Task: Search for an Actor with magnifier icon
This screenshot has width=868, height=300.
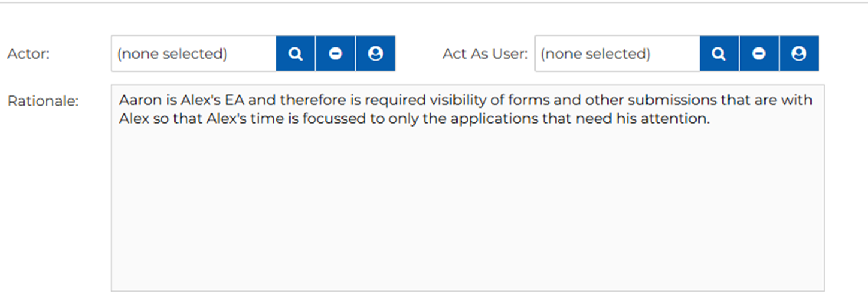Action: pos(295,53)
